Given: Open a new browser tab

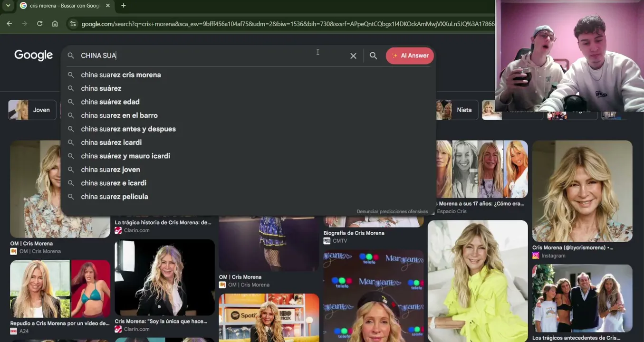Looking at the screenshot, I should point(124,6).
